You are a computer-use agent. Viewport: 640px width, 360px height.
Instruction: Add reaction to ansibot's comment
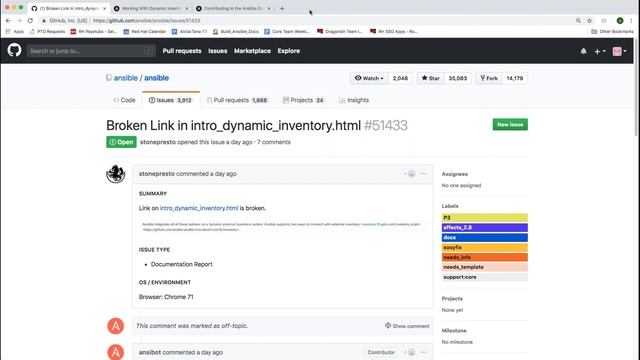(x=410, y=352)
